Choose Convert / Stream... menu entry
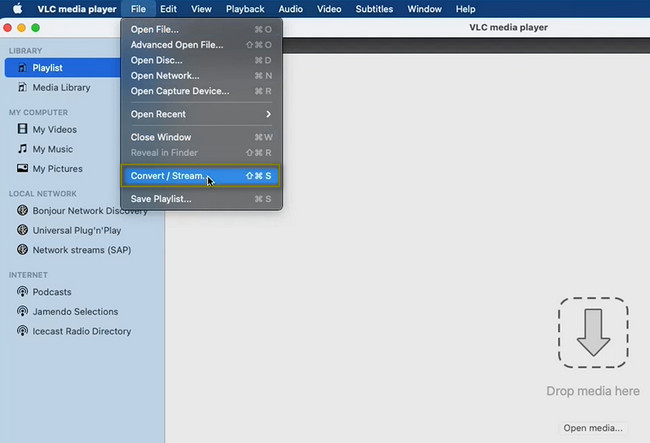650x443 pixels. 201,176
